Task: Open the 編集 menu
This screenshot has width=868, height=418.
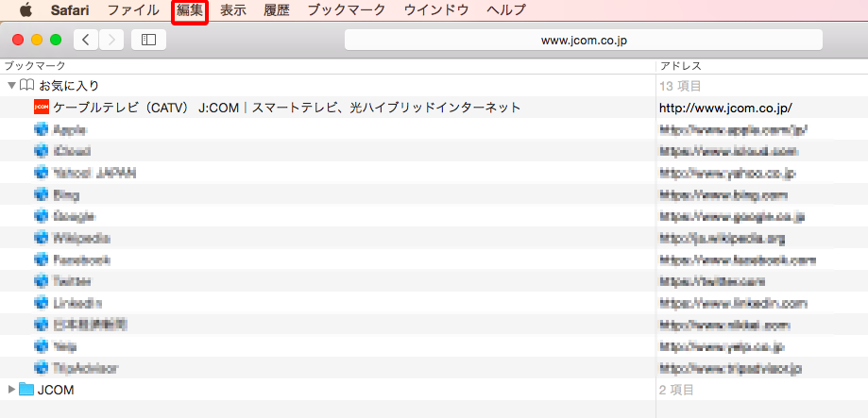Action: click(x=190, y=10)
